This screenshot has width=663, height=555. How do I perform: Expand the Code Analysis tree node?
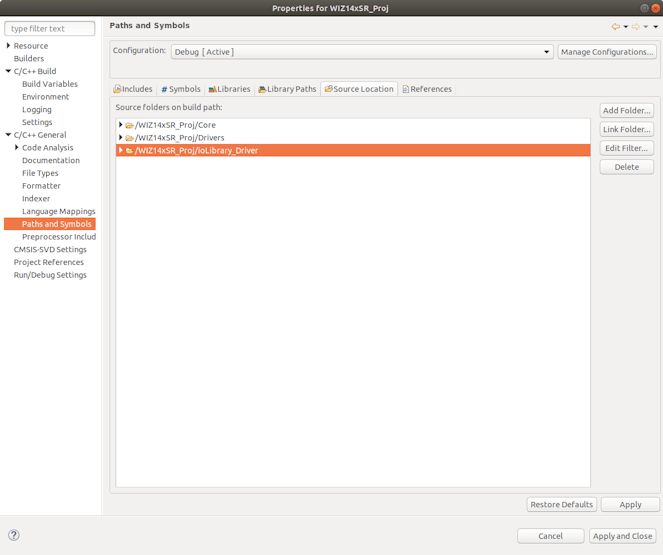click(16, 147)
